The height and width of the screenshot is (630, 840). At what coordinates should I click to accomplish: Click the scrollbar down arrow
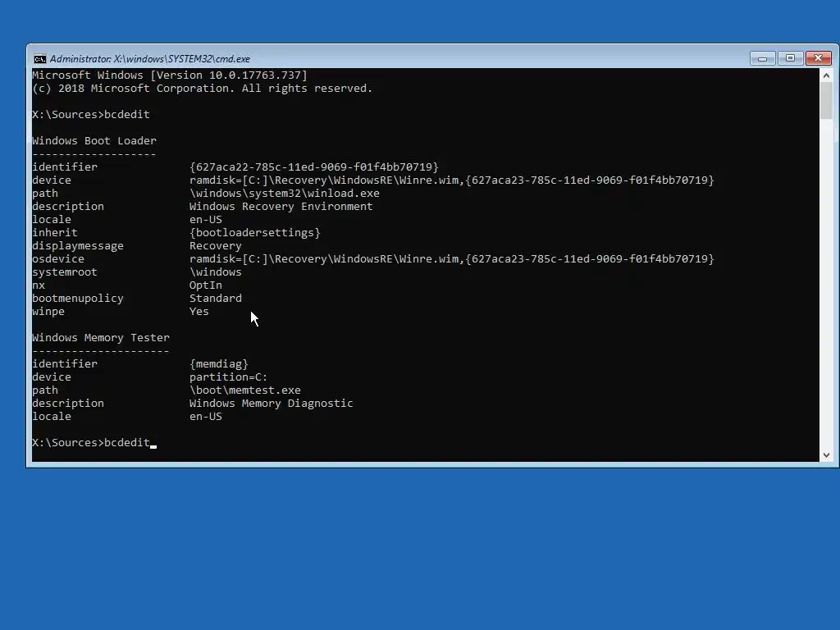coord(826,454)
